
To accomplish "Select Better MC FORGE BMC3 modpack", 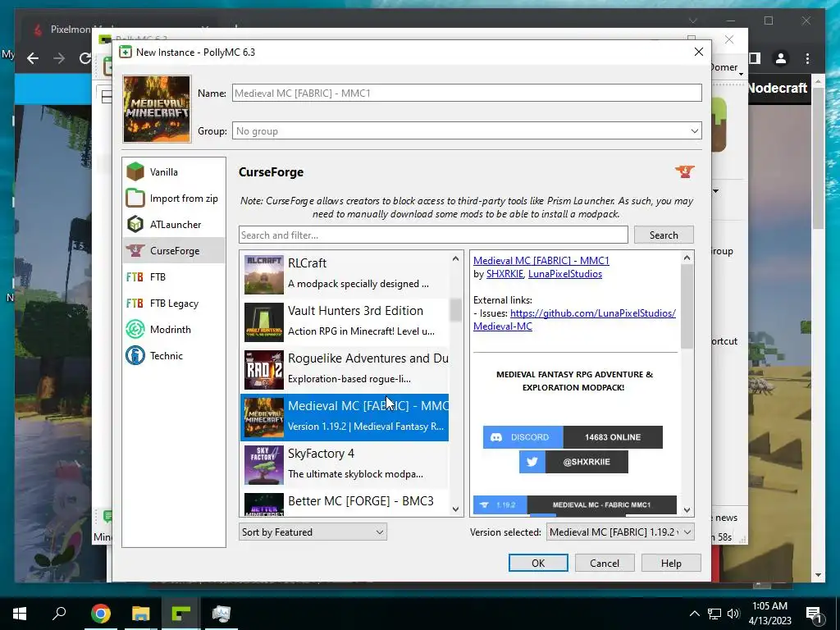I will (x=345, y=503).
